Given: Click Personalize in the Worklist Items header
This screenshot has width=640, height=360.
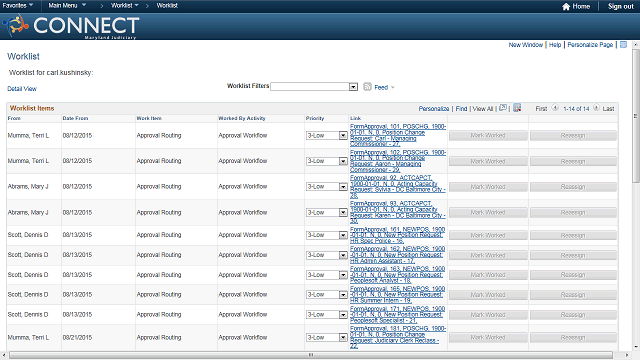Looking at the screenshot, I should (433, 109).
